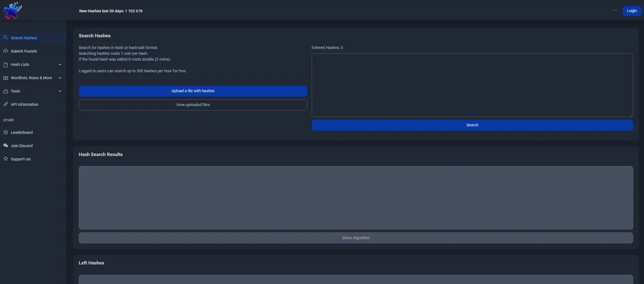This screenshot has width=644, height=284.
Task: Expand the Tools submenu chevron
Action: tap(60, 91)
